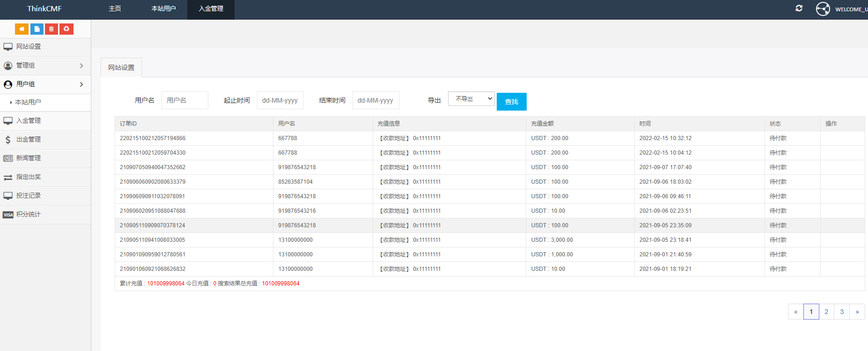Open 新闻管理 with the newspaper icon
868x351 pixels.
tap(28, 158)
